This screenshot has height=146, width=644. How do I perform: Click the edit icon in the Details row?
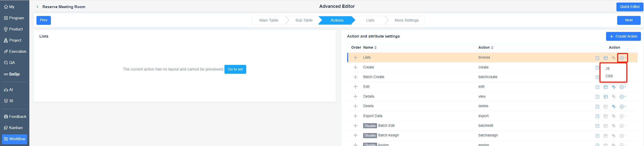597,97
